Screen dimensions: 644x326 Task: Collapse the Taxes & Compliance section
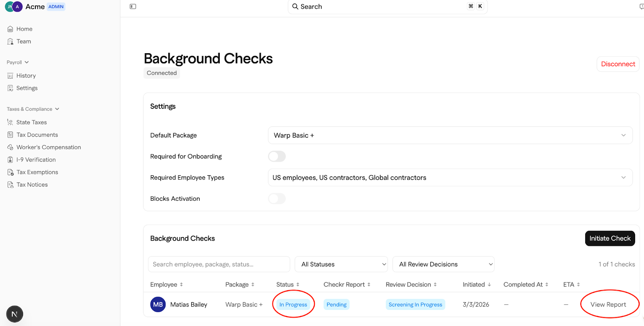pos(33,109)
